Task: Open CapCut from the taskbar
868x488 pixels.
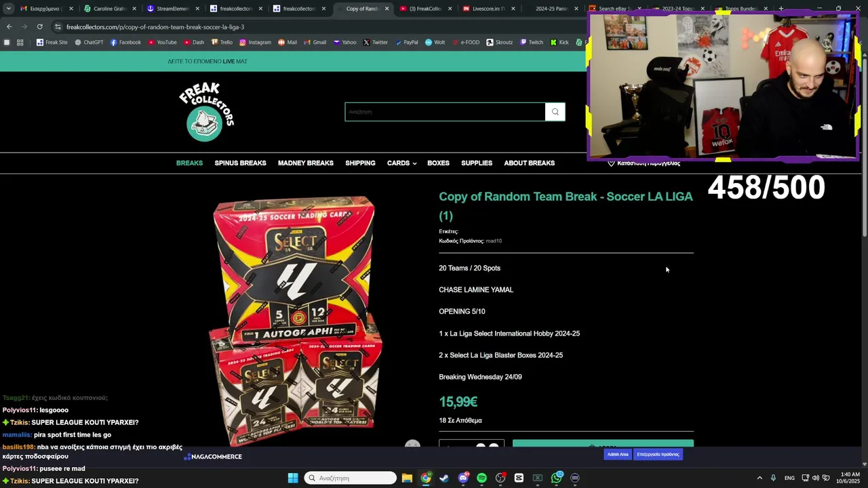Action: [519, 478]
